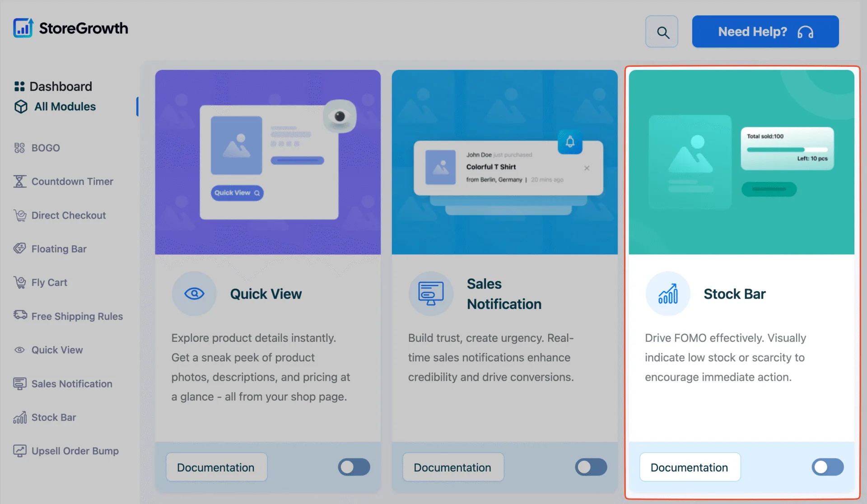This screenshot has height=504, width=867.
Task: Click Upsell Order Bump icon
Action: [x=20, y=451]
